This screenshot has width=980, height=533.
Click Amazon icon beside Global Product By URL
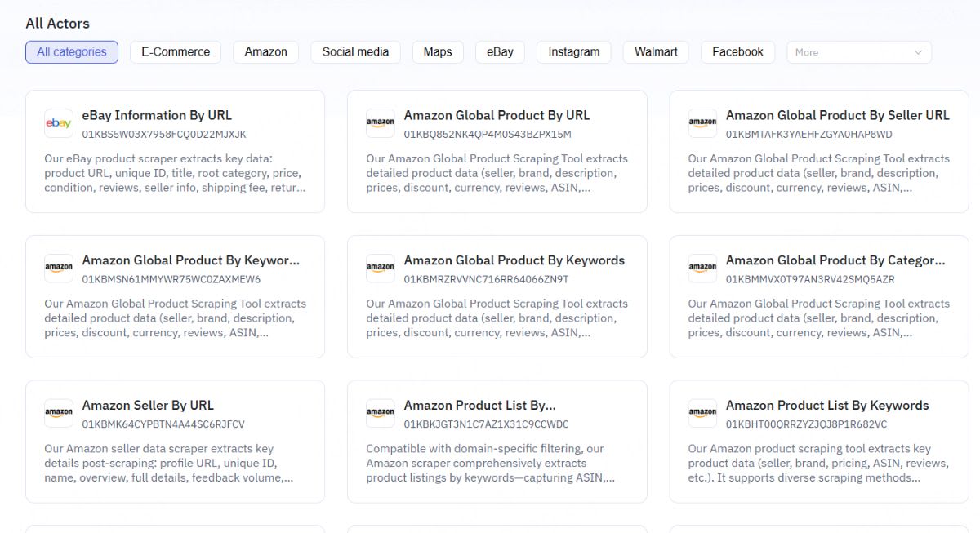pyautogui.click(x=381, y=123)
